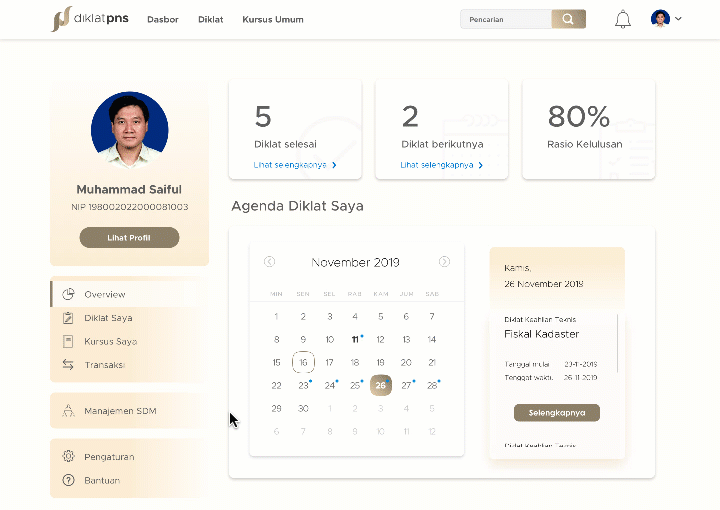Screen dimensions: 720x510
Task: Select date 30 on calendar
Action: pyautogui.click(x=303, y=409)
